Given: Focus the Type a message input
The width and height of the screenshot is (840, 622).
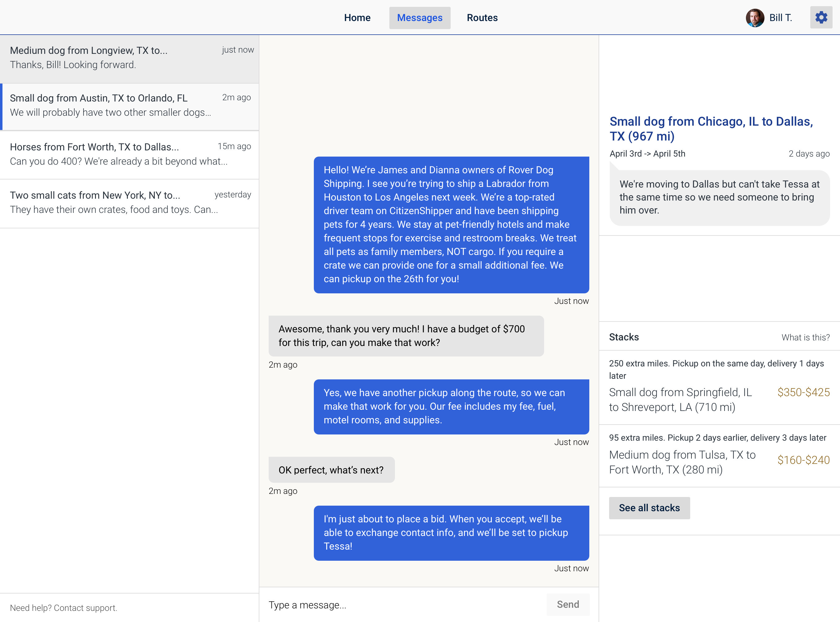Looking at the screenshot, I should [x=402, y=605].
